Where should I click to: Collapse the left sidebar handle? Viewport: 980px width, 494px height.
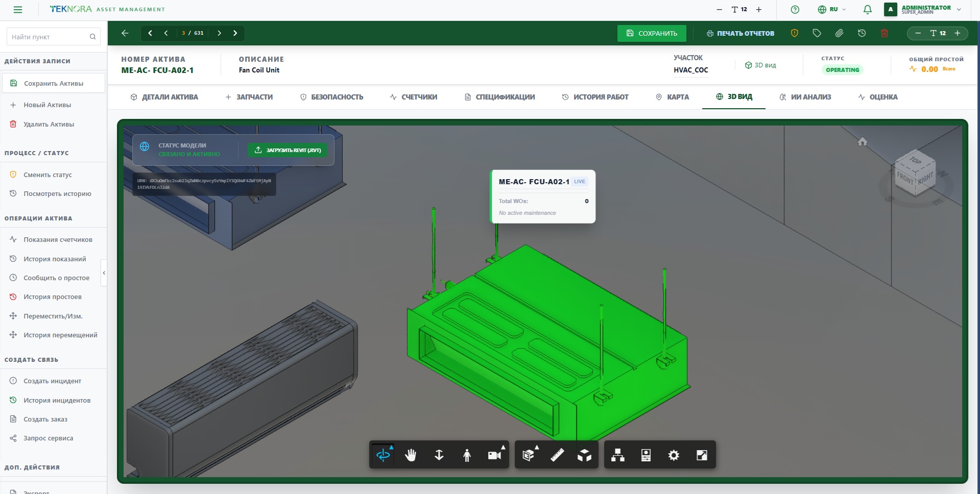point(104,273)
